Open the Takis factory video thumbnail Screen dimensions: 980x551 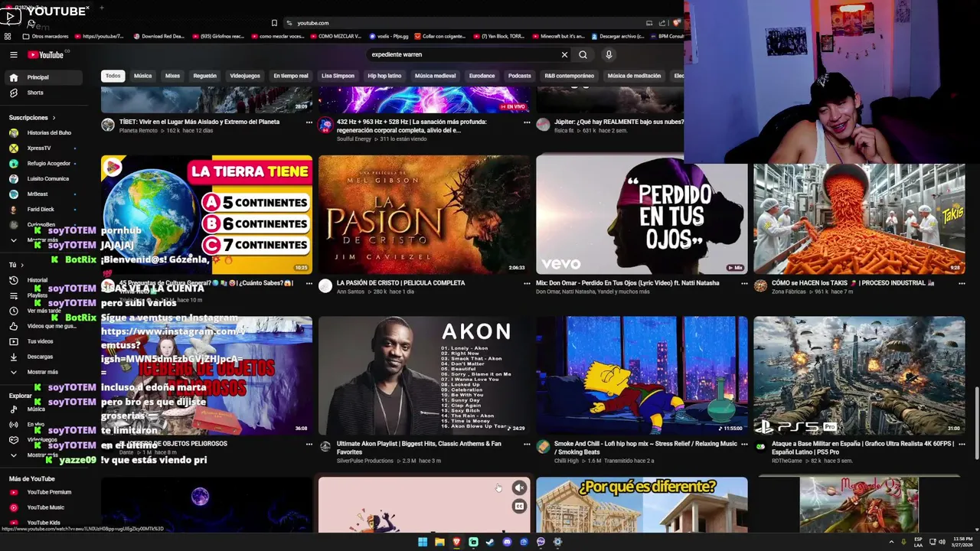(x=859, y=218)
